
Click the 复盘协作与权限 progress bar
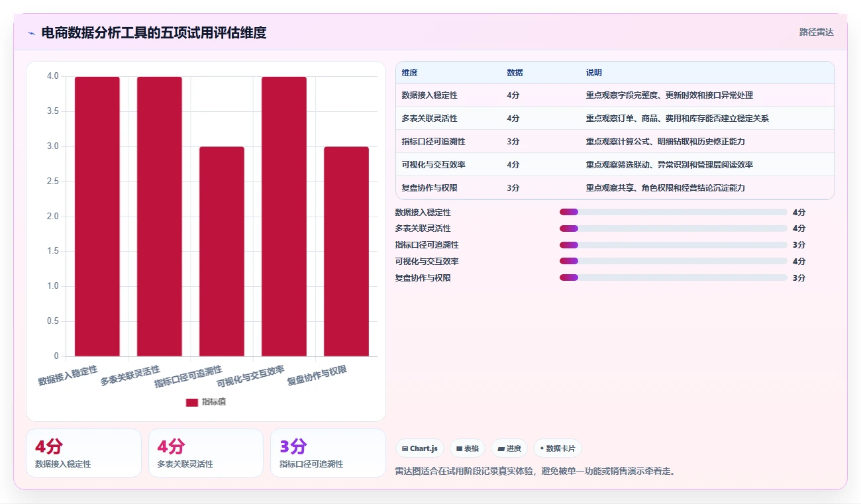tap(673, 277)
